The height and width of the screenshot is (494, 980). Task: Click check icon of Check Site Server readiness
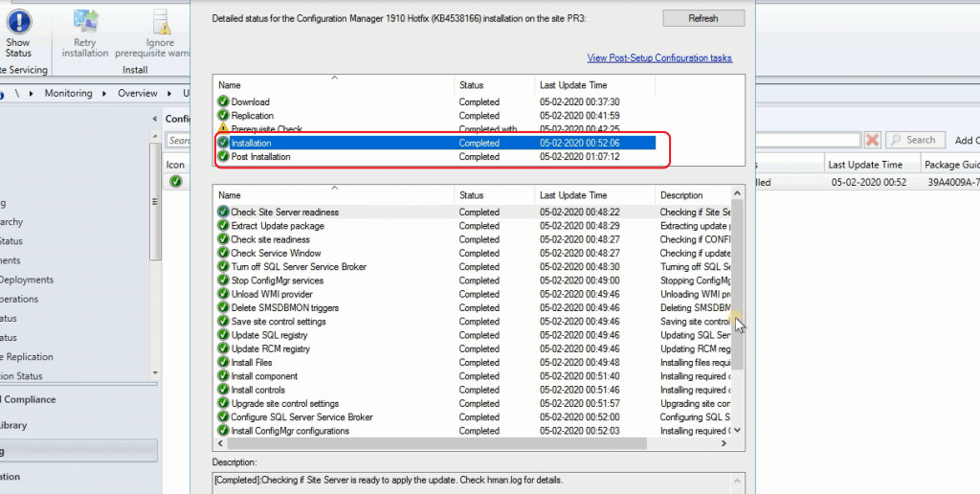[223, 212]
